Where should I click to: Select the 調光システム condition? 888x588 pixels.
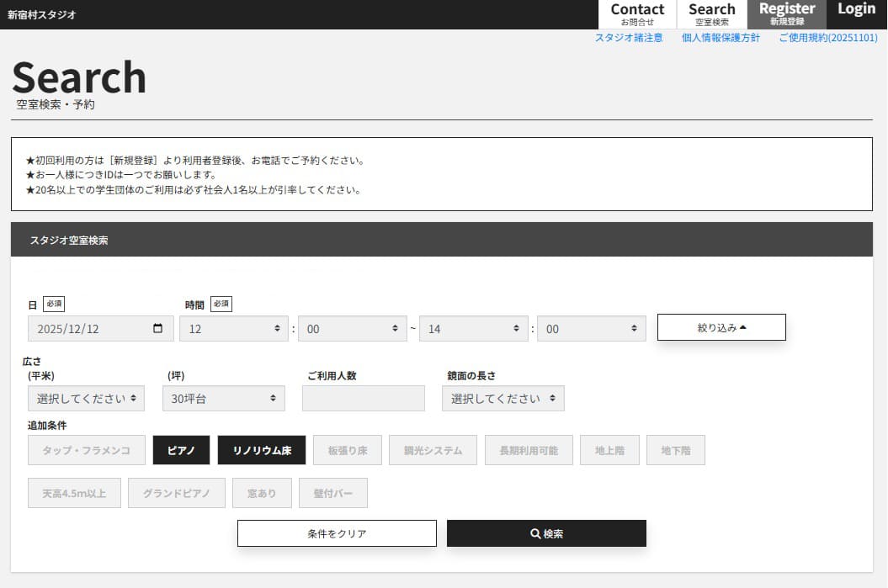coord(433,450)
